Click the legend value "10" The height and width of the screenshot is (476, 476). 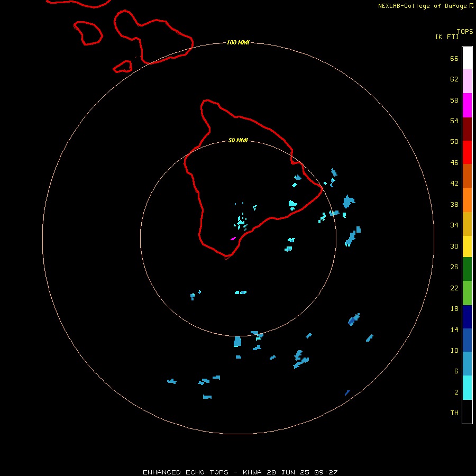[454, 351]
